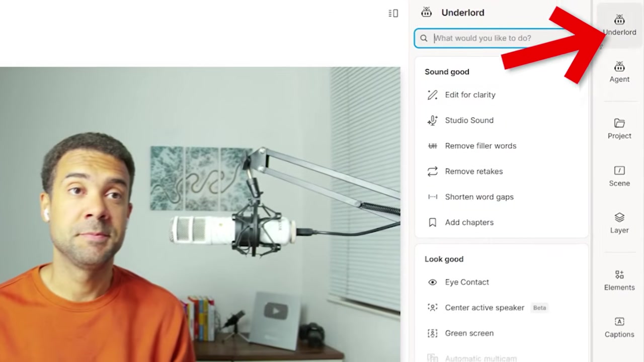Click the loop arrows icon for retakes
This screenshot has height=362, width=644.
click(432, 171)
